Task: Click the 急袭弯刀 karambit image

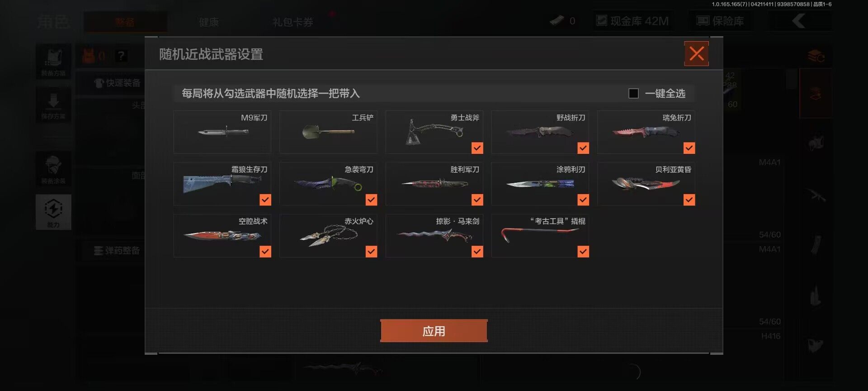Action: (328, 183)
